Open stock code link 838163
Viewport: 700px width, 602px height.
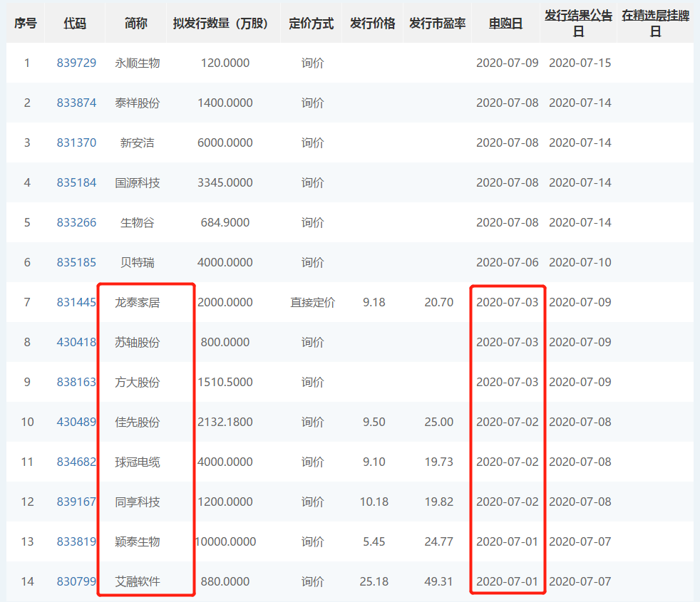(76, 383)
